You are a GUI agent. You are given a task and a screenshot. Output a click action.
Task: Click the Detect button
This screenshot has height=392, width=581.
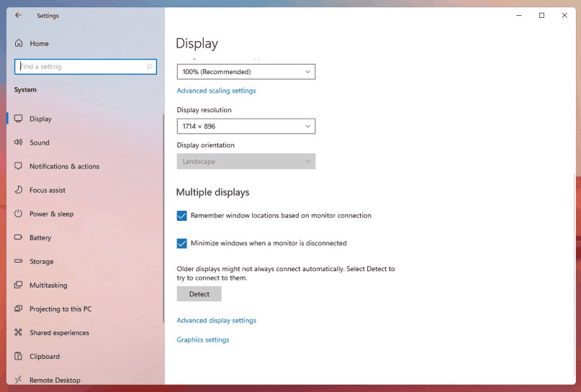coord(199,294)
